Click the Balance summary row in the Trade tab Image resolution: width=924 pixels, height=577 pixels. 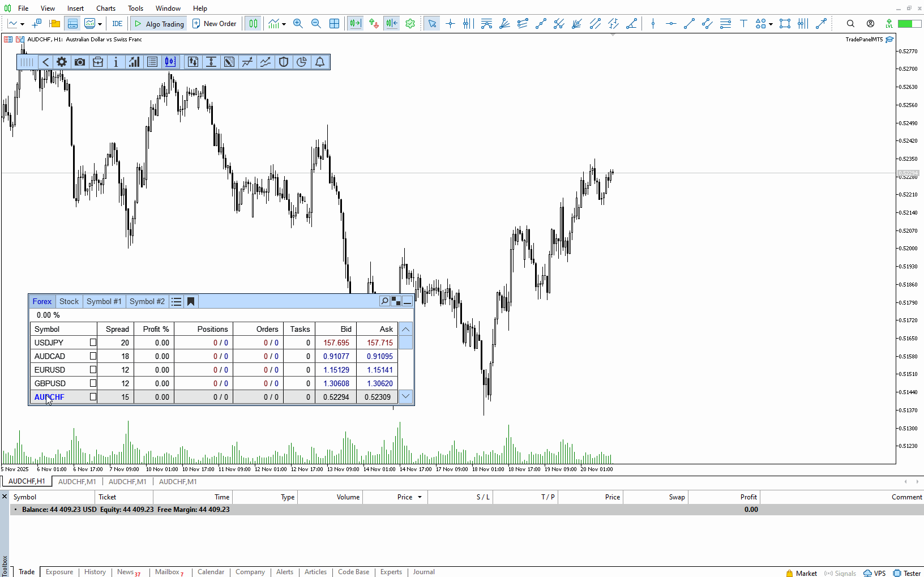coord(467,510)
